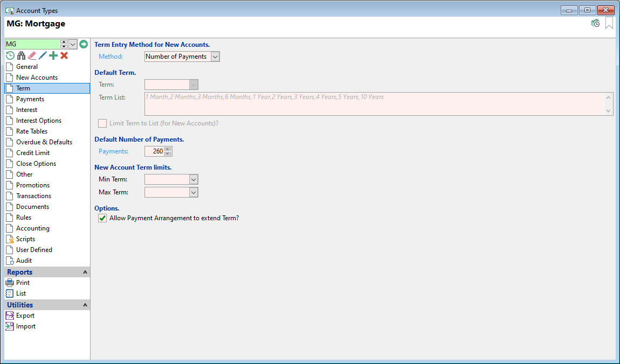
Task: Click the blue pencil edit icon
Action: coord(43,55)
